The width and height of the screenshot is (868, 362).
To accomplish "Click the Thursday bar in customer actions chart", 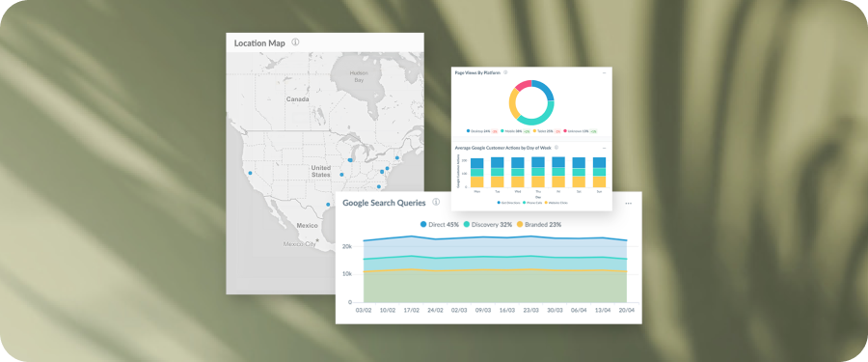I will tap(537, 172).
